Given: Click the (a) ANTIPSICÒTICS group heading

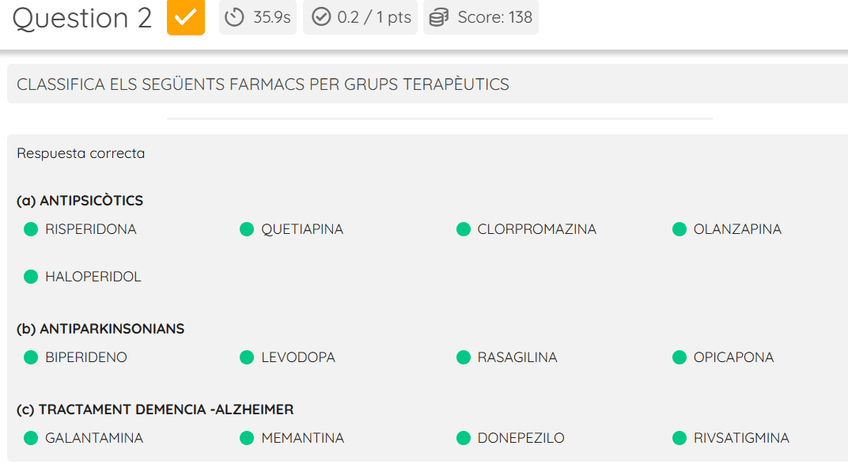Looking at the screenshot, I should [80, 201].
